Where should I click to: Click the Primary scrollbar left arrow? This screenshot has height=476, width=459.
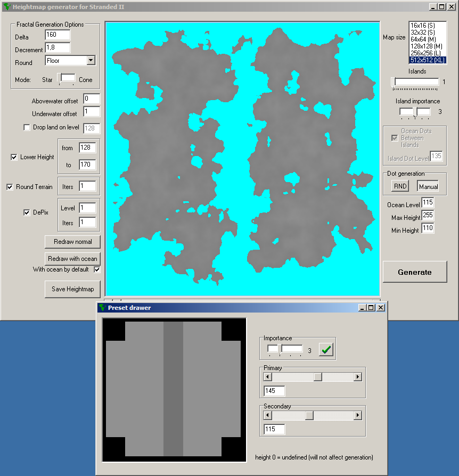267,377
